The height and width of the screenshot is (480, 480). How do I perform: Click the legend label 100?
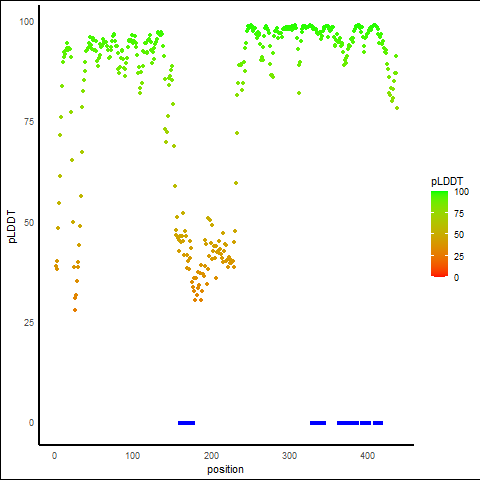(461, 192)
